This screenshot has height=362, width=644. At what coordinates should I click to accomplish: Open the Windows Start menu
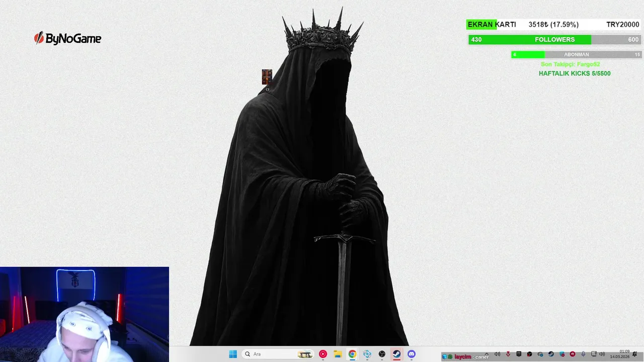coord(233,354)
